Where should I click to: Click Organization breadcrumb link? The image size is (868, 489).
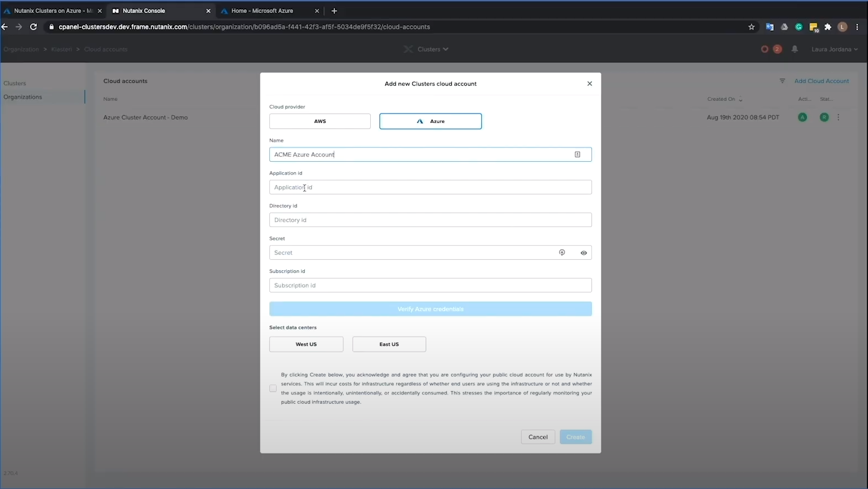(x=21, y=49)
